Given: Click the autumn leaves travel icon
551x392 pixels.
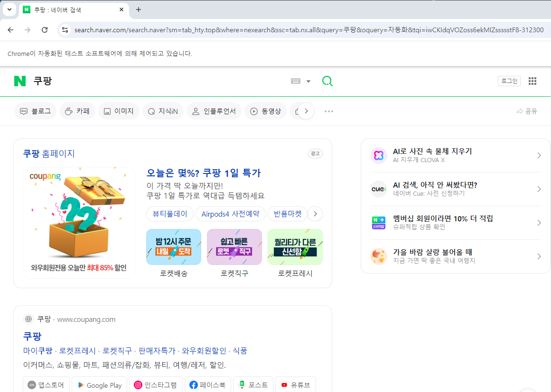Looking at the screenshot, I should tap(379, 256).
